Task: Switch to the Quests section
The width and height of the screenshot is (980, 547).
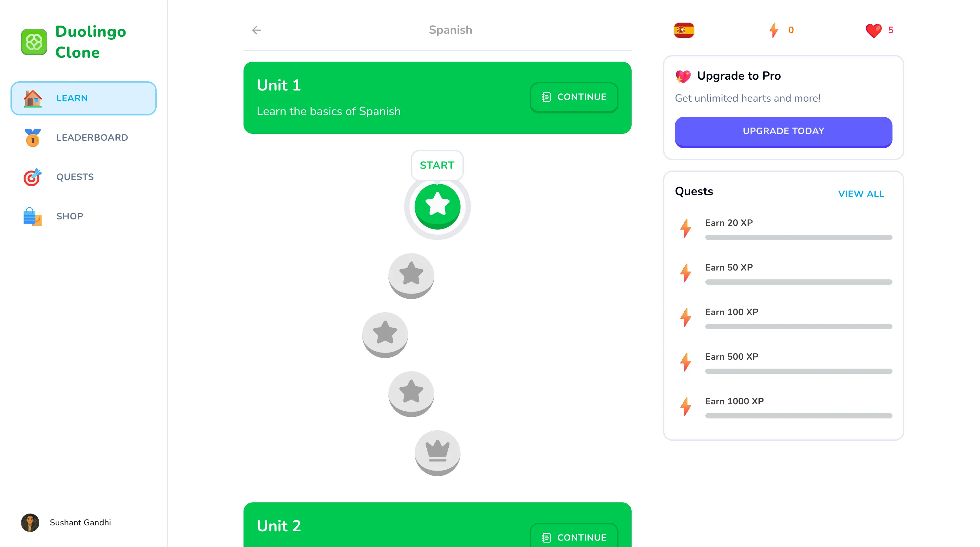Action: [x=75, y=177]
